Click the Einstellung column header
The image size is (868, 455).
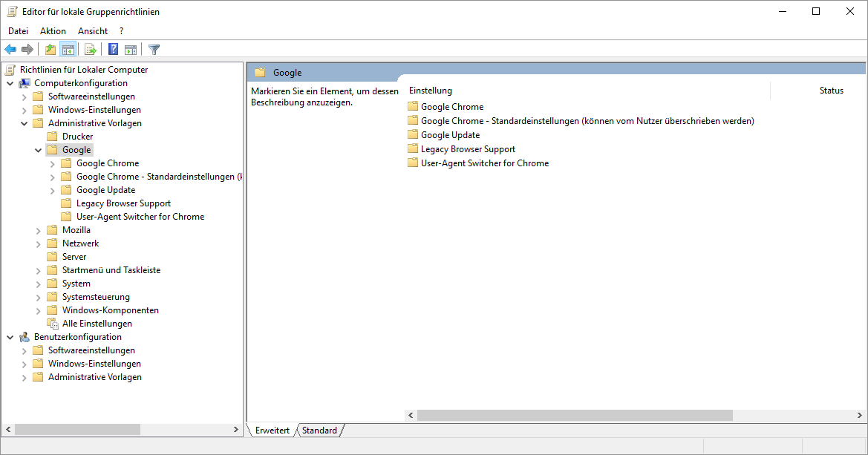[x=431, y=91]
